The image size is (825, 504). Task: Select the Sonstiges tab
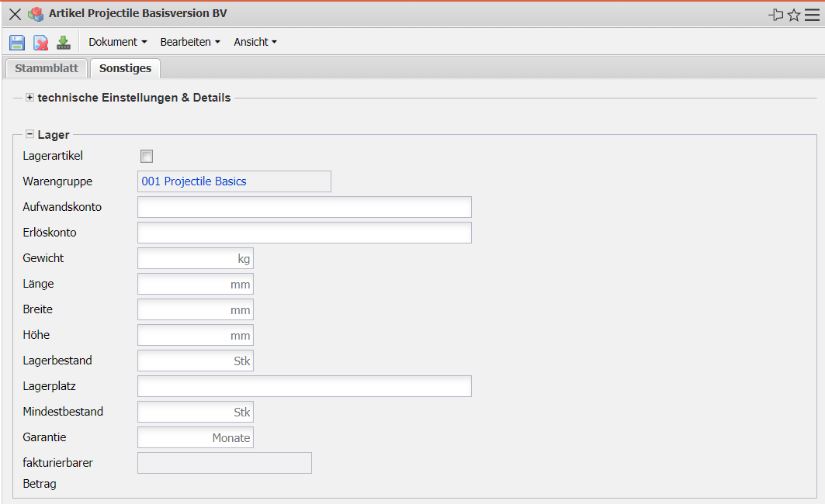coord(125,68)
